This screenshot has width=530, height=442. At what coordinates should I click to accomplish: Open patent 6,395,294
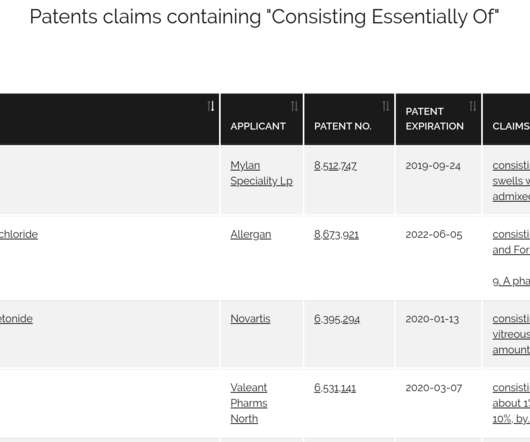[x=337, y=319]
